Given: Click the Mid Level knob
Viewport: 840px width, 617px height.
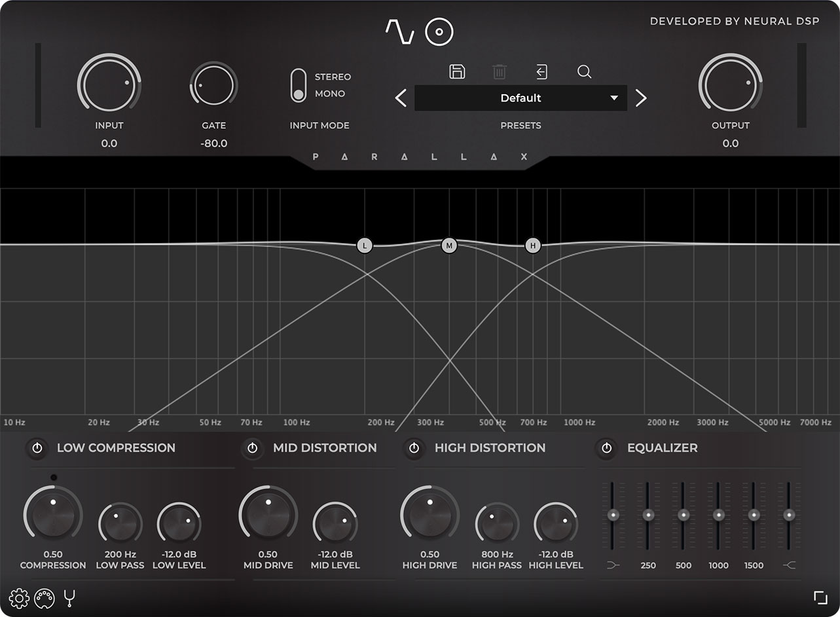Looking at the screenshot, I should click(335, 524).
